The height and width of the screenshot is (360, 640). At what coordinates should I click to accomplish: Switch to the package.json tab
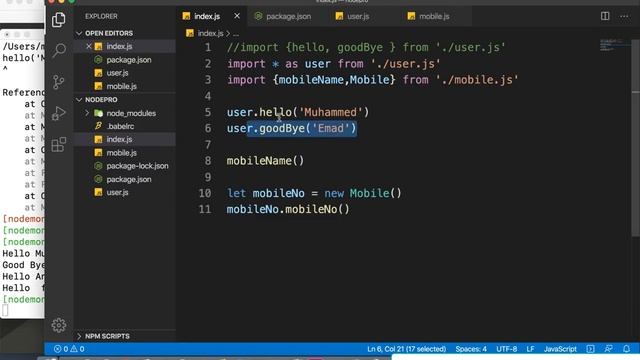click(283, 16)
